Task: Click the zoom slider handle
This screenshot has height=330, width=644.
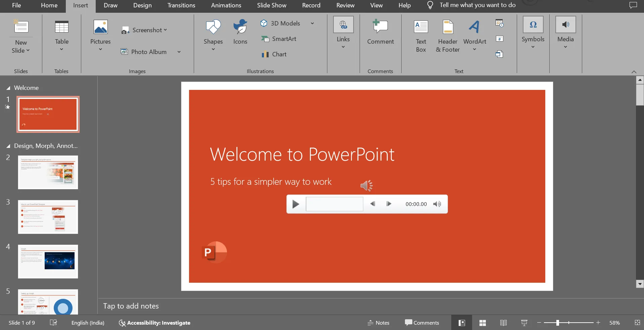Action: (557, 323)
